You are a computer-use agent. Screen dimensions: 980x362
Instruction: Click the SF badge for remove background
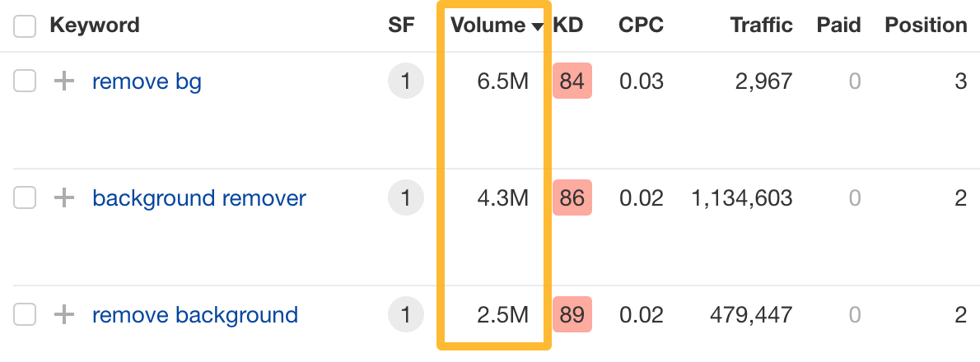(x=405, y=315)
